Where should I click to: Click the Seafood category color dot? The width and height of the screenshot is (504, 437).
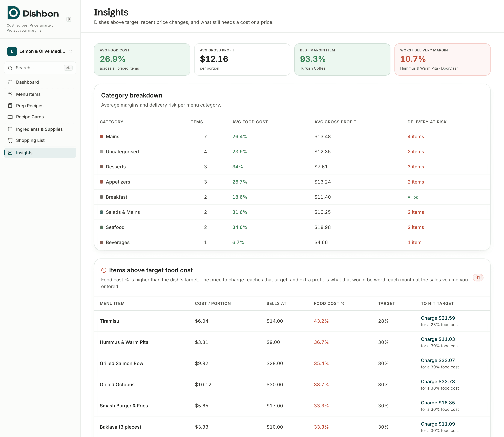pyautogui.click(x=101, y=227)
